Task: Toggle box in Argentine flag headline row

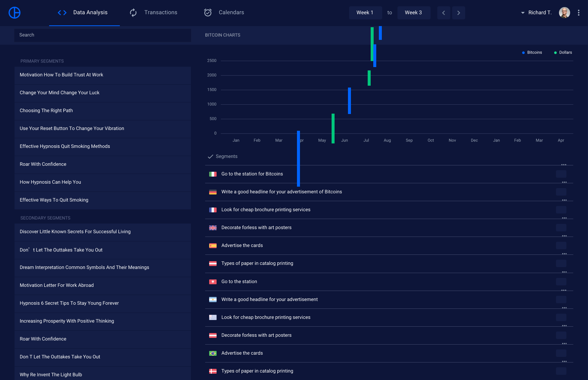Action: [x=561, y=300]
